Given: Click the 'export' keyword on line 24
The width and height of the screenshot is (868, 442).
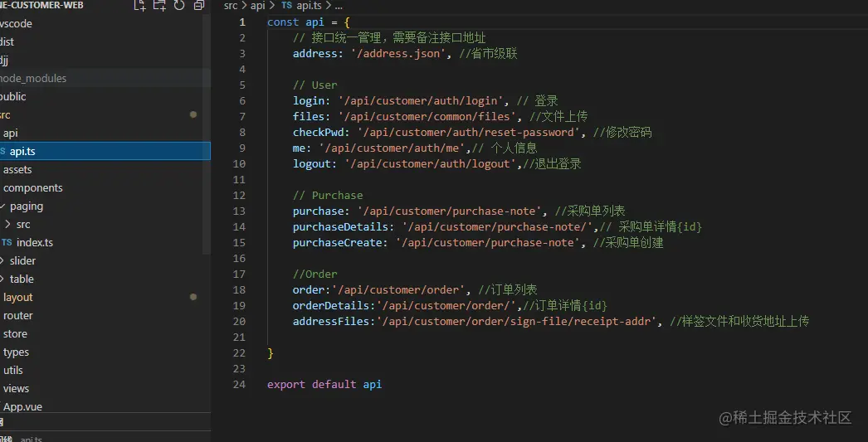Looking at the screenshot, I should 286,384.
